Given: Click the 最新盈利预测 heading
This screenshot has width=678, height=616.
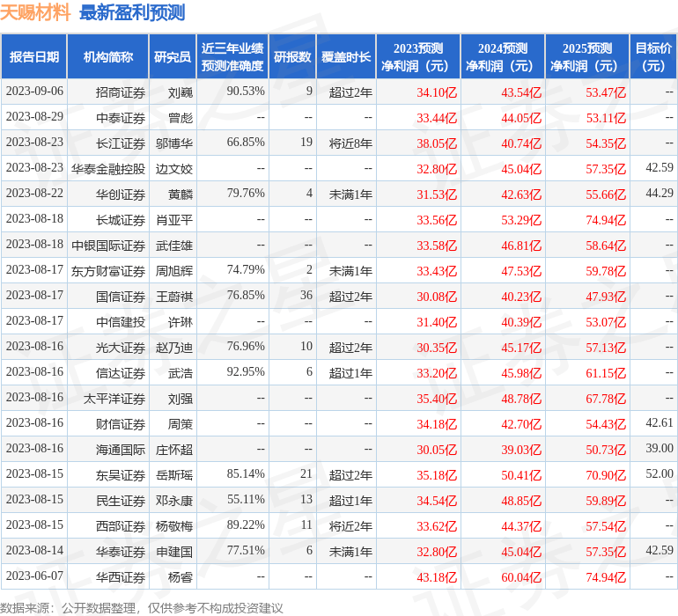Looking at the screenshot, I should 132,12.
